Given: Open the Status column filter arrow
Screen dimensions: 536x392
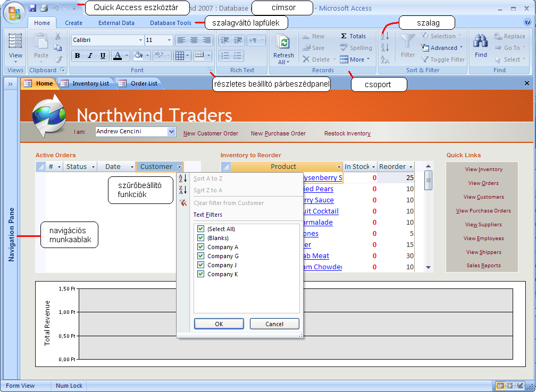Looking at the screenshot, I should tap(93, 167).
